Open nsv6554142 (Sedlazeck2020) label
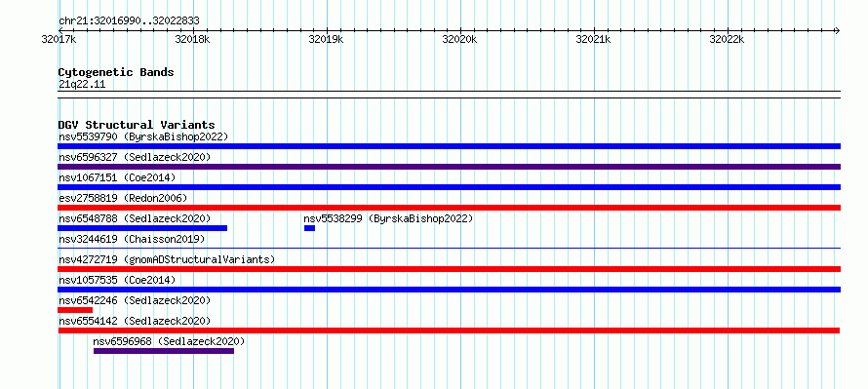 (135, 321)
